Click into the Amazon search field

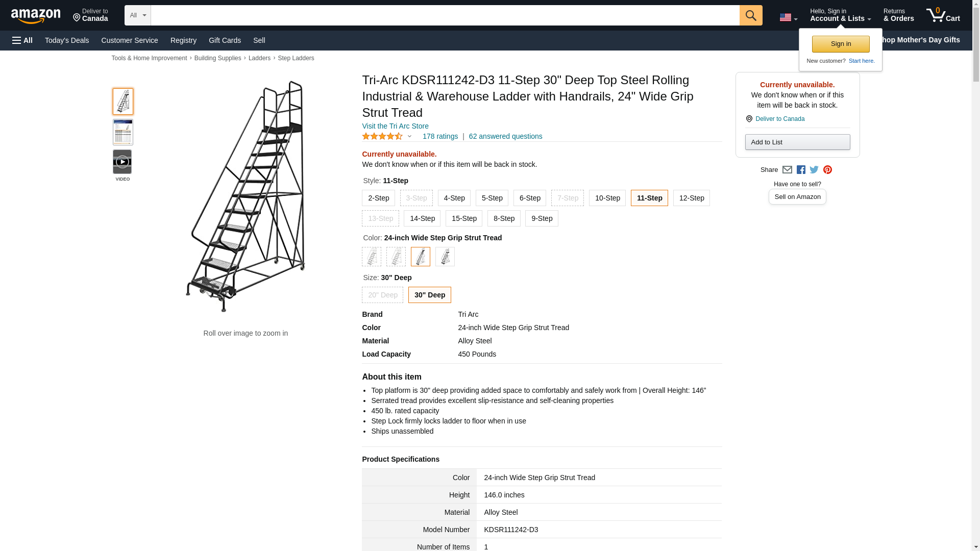(445, 15)
